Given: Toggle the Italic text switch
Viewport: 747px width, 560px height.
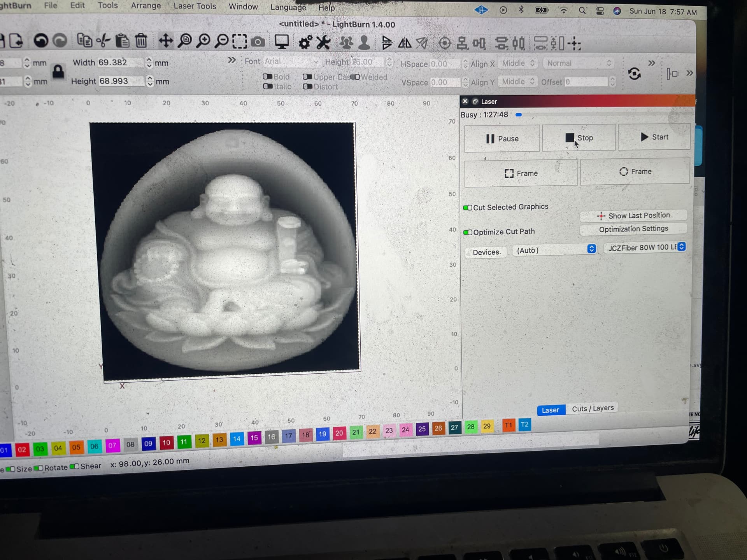Looking at the screenshot, I should click(x=268, y=86).
